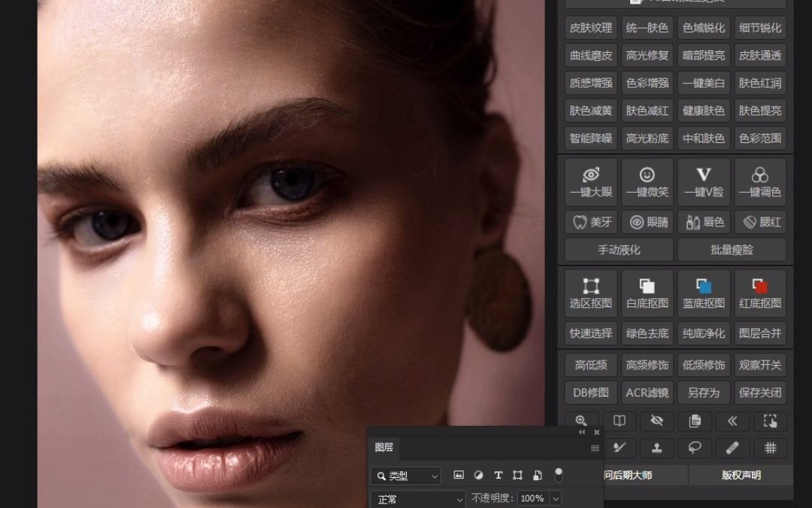
Task: Click the 曲线磨皮 curve smoothing button
Action: [x=591, y=56]
